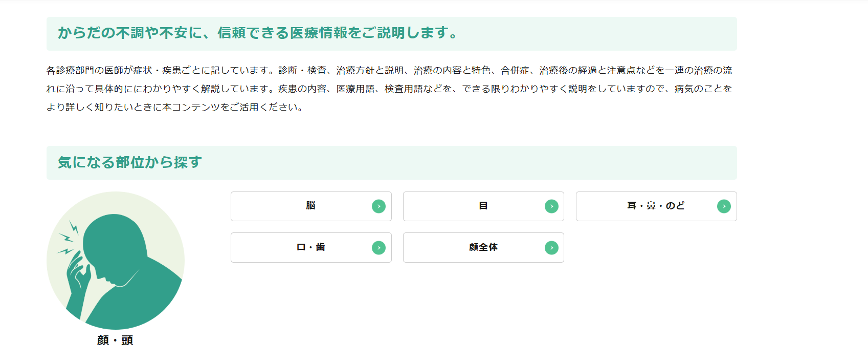Click the green arrow icon on the 脳 button
Image resolution: width=868 pixels, height=363 pixels.
coord(379,206)
